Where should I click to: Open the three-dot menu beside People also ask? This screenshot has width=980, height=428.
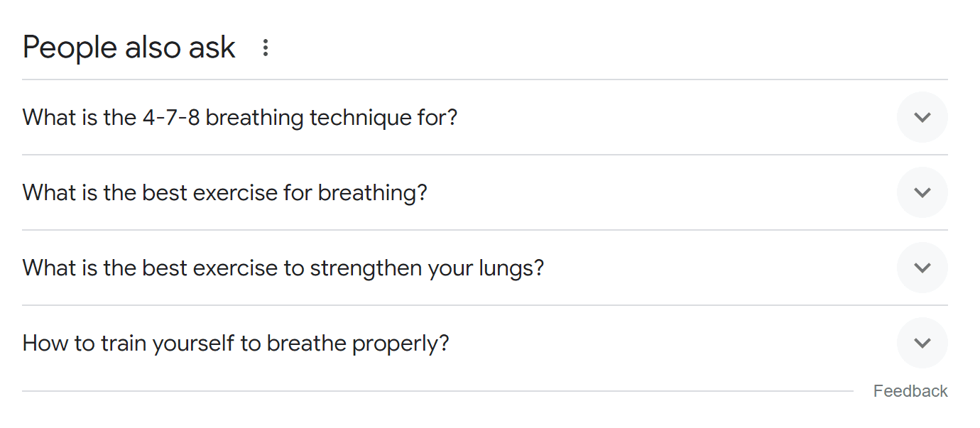tap(265, 48)
